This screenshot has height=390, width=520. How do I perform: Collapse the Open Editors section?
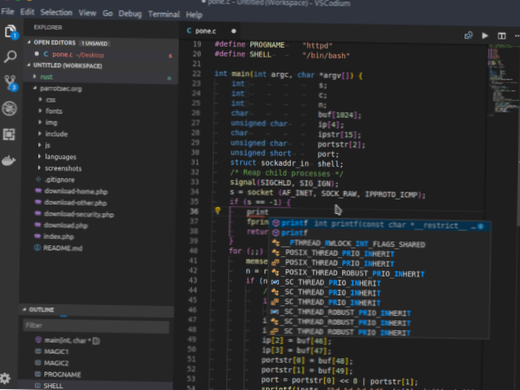(x=29, y=42)
